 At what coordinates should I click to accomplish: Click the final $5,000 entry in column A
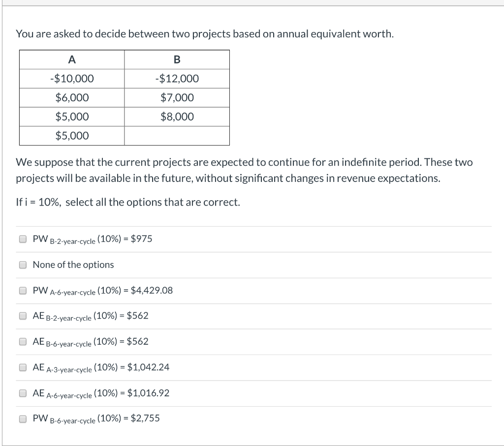point(72,136)
